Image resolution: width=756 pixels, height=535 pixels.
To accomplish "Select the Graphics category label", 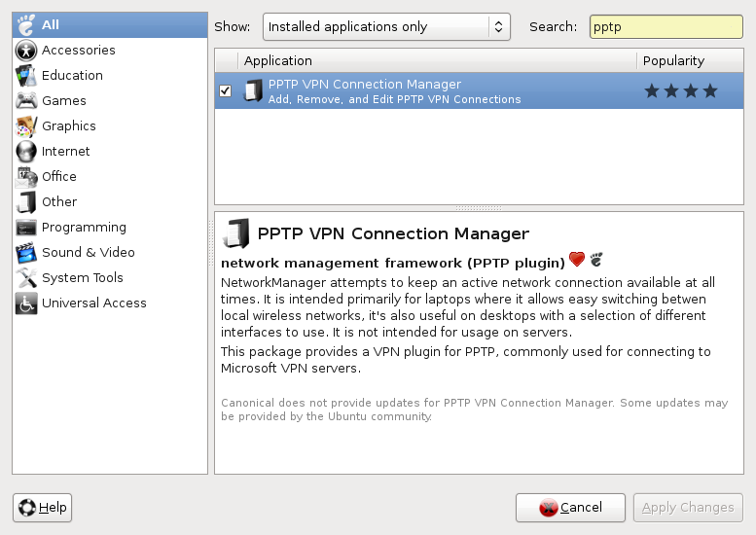I will [69, 126].
